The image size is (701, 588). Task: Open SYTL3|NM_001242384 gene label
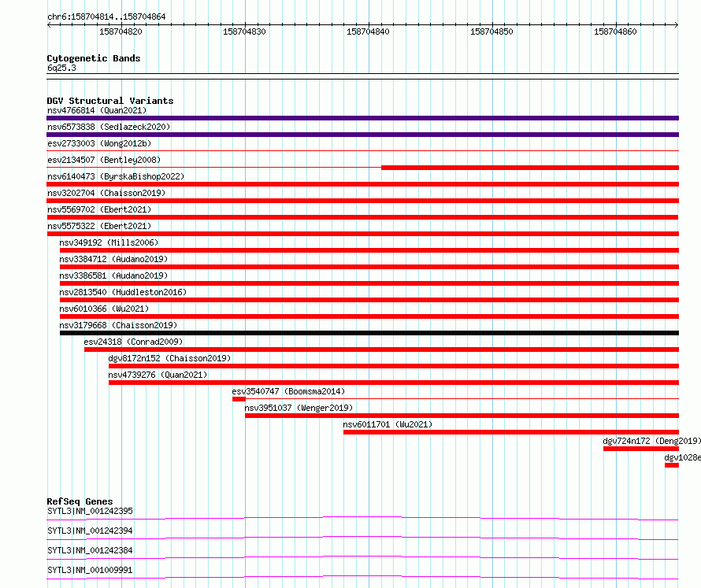90,550
